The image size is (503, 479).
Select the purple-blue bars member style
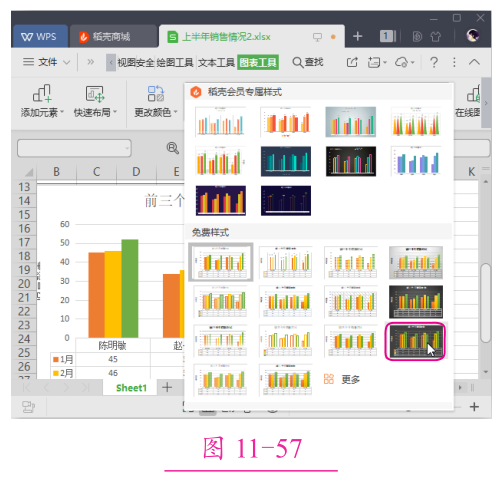click(x=416, y=161)
